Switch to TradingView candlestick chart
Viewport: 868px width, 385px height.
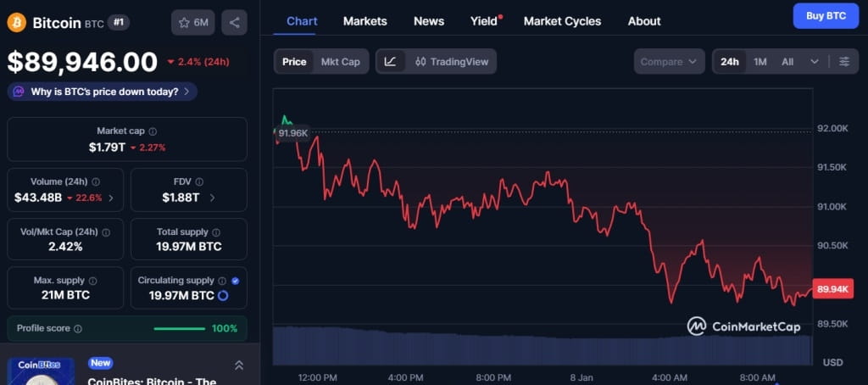click(452, 62)
